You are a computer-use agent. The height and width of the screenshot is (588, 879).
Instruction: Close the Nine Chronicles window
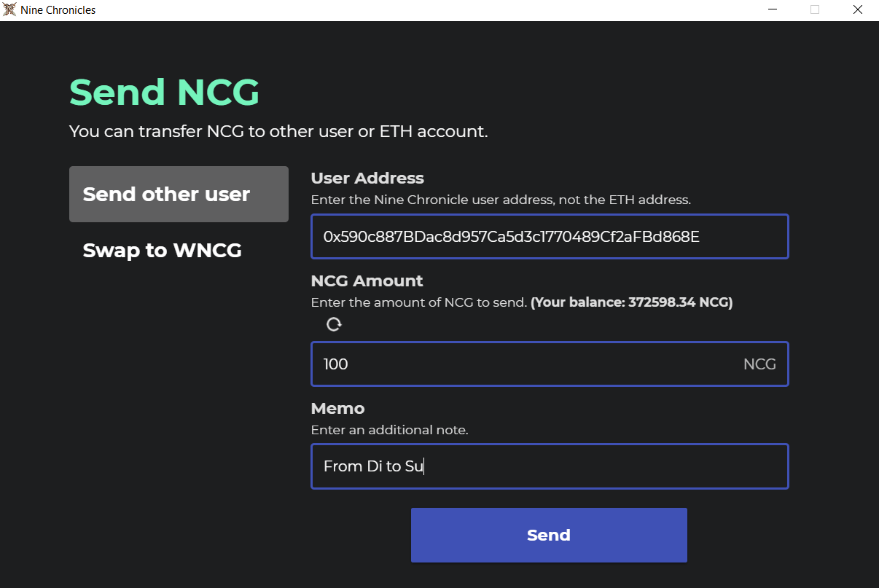(x=858, y=10)
